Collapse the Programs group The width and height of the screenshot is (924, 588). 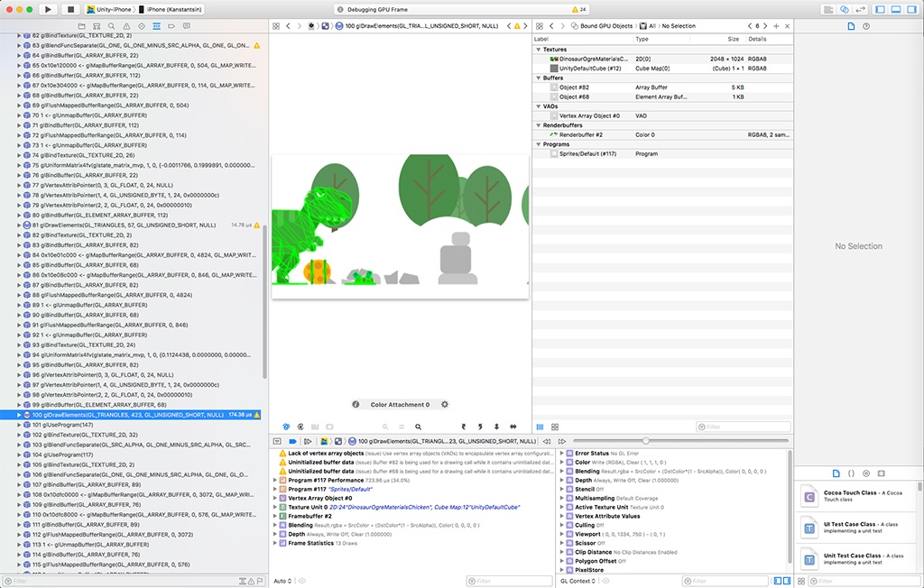tap(538, 143)
